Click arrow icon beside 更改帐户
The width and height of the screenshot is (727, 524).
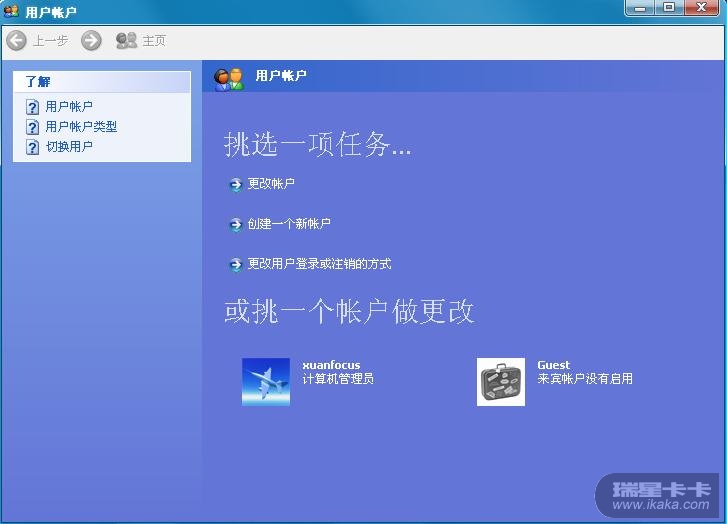coord(236,185)
